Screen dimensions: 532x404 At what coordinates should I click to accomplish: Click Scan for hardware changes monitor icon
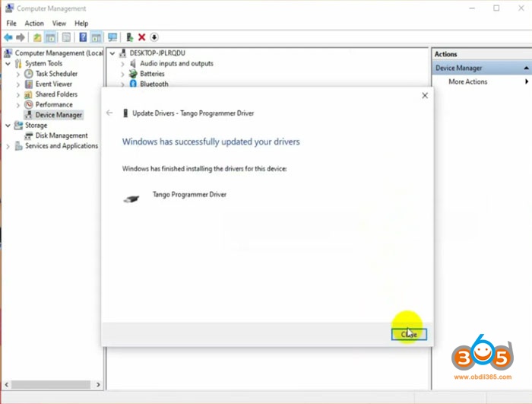coord(112,37)
